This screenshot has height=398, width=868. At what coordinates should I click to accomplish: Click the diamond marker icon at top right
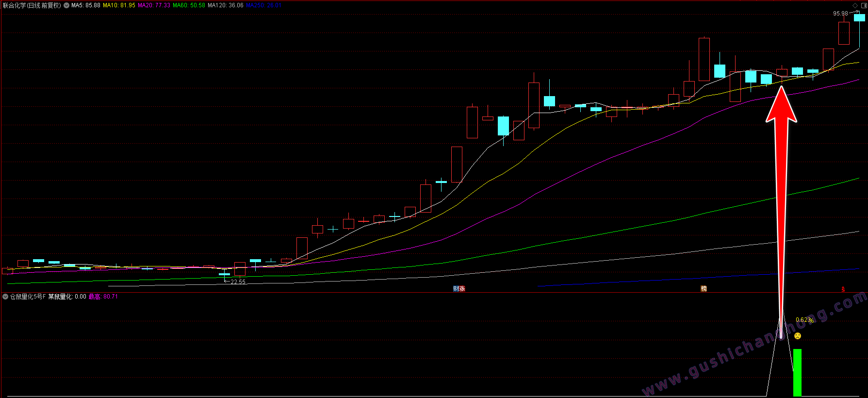[x=855, y=5]
